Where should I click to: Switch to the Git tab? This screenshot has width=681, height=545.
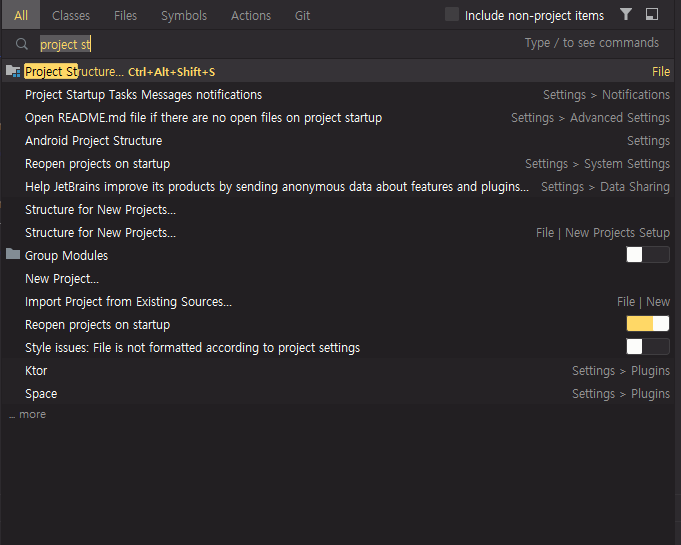(302, 16)
